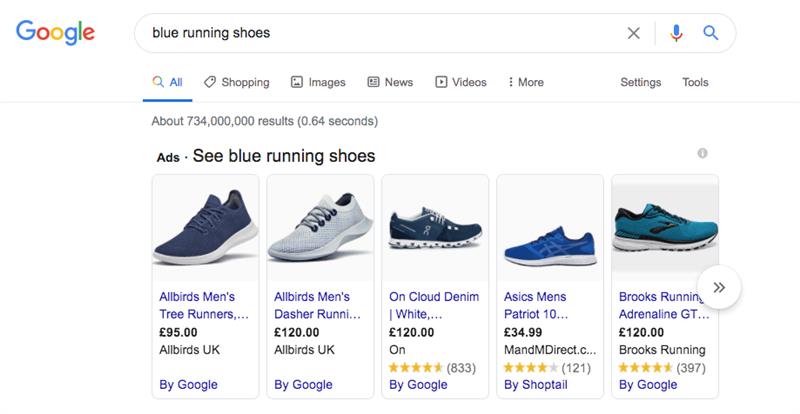Select the All results tab

click(167, 82)
